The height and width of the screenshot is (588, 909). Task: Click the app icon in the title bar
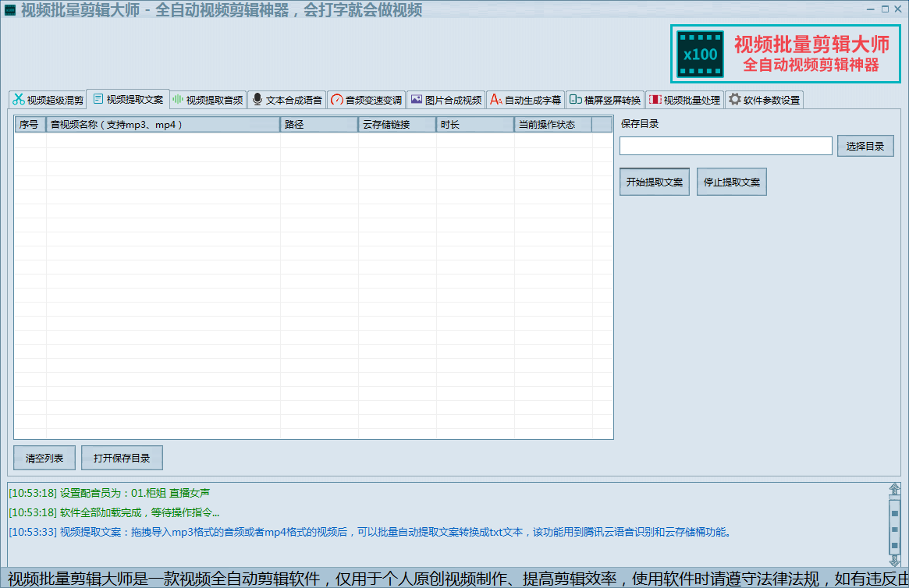pos(10,10)
